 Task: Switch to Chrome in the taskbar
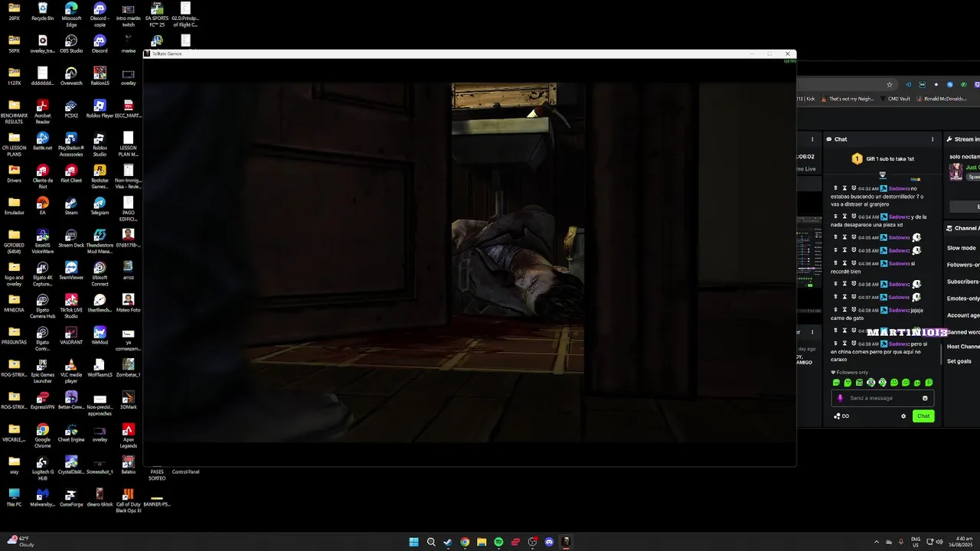pyautogui.click(x=465, y=542)
